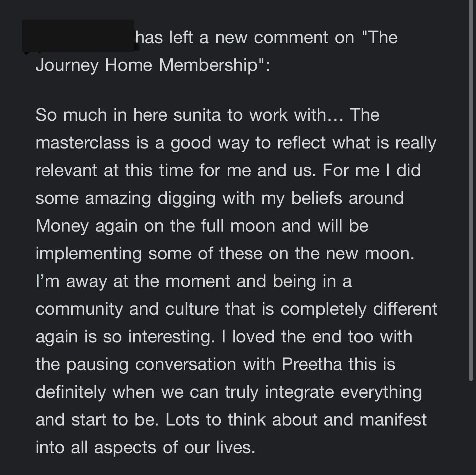Click the phrase "pausing conversation"

pos(151,365)
